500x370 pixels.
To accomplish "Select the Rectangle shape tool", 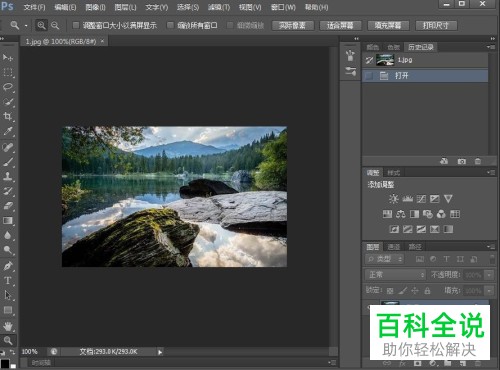I will click(7, 310).
